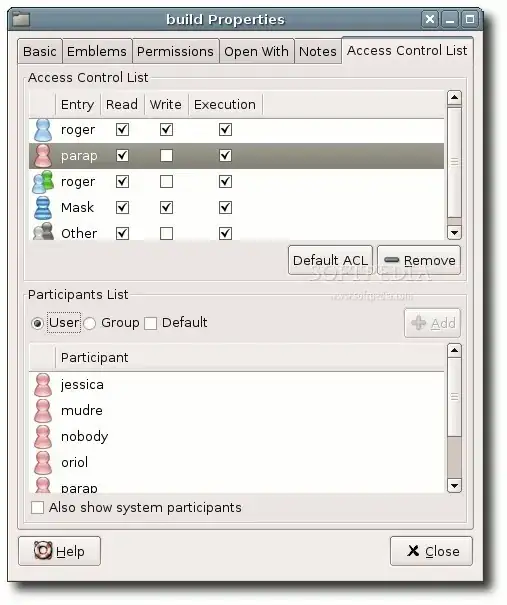
Task: Click the pink user icon for parap entry
Action: (x=42, y=156)
